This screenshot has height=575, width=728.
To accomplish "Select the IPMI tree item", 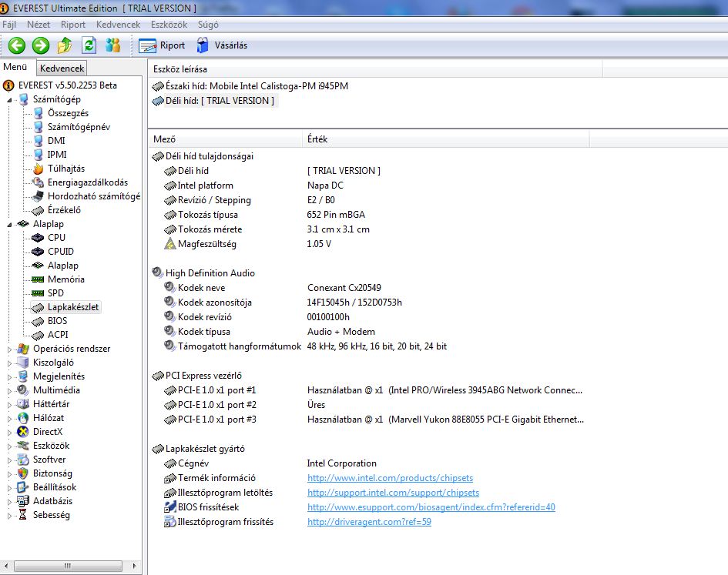I will [57, 155].
